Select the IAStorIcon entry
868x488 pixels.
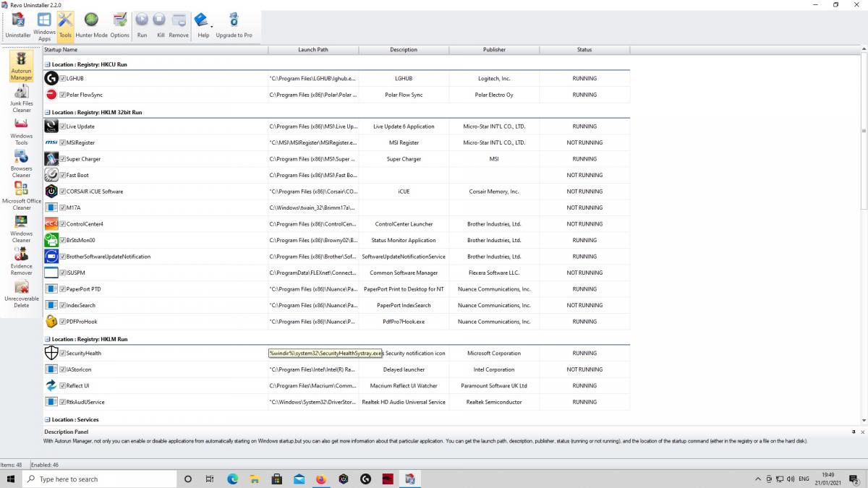coord(336,369)
